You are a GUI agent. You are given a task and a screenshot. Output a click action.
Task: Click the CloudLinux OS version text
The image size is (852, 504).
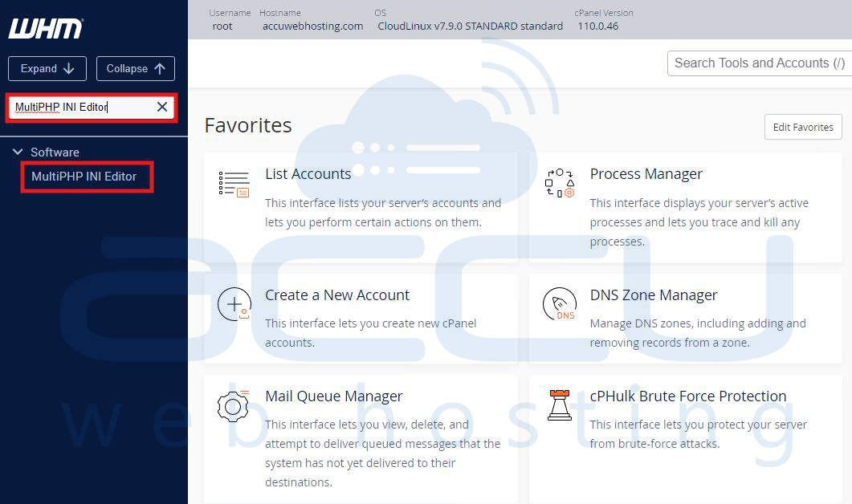click(470, 26)
